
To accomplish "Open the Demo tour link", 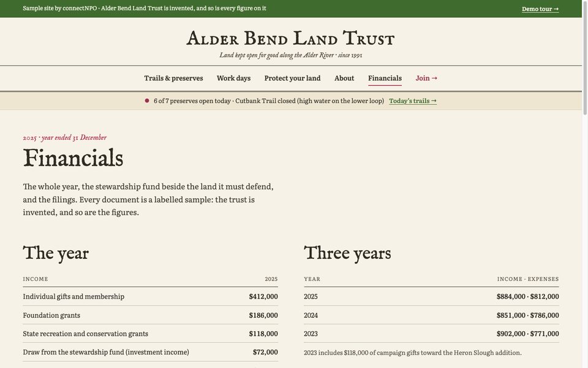I will tap(540, 9).
